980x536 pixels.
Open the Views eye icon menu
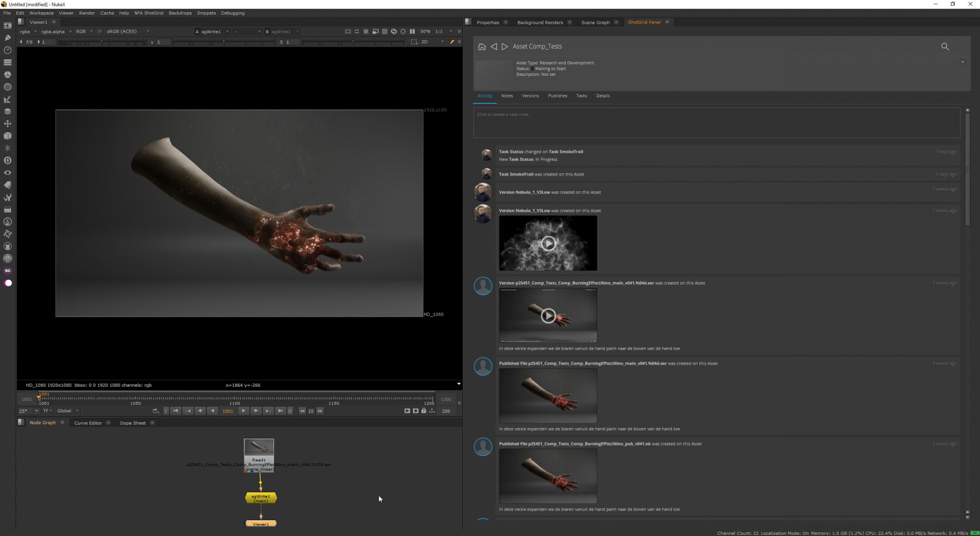click(8, 173)
